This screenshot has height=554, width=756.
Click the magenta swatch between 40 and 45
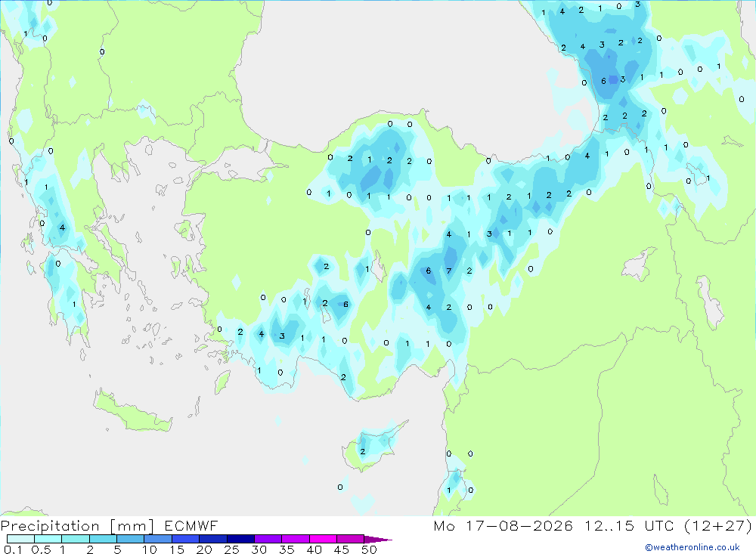pyautogui.click(x=323, y=539)
